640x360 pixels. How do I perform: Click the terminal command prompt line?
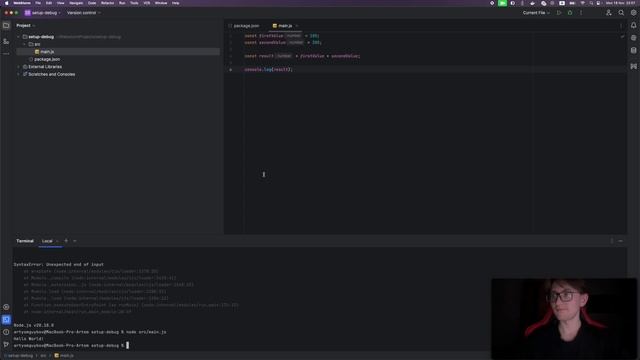click(x=71, y=345)
